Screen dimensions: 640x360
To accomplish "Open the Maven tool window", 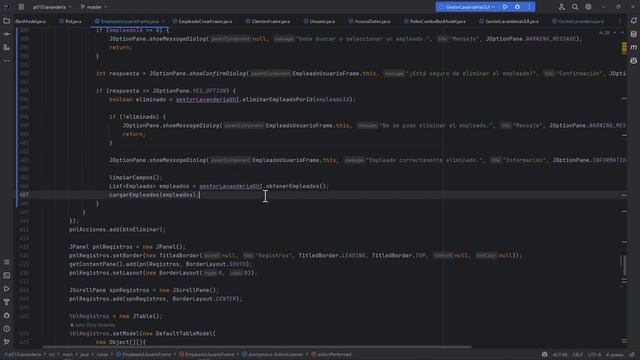I will (x=633, y=48).
